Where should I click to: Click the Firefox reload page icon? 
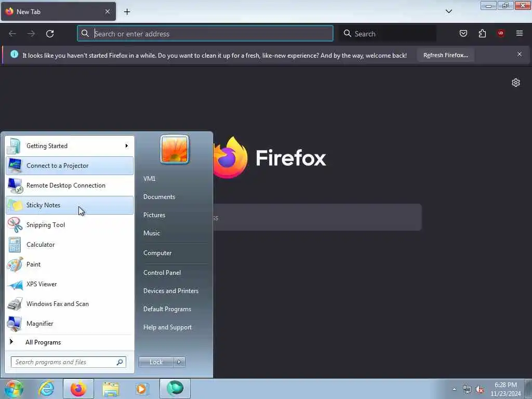(50, 34)
